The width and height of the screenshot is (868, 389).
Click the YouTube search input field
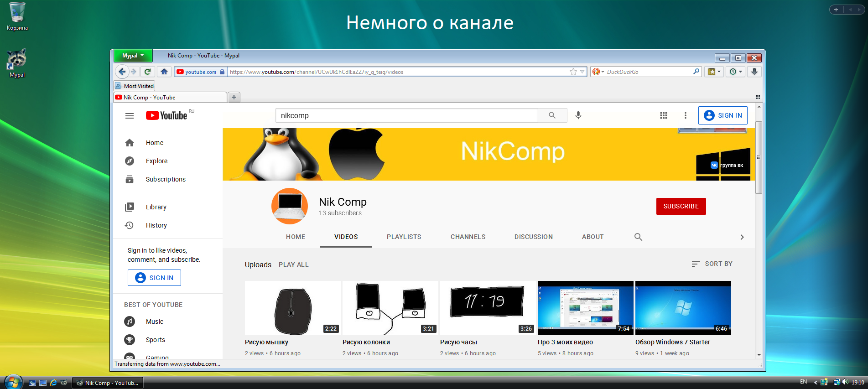point(407,115)
